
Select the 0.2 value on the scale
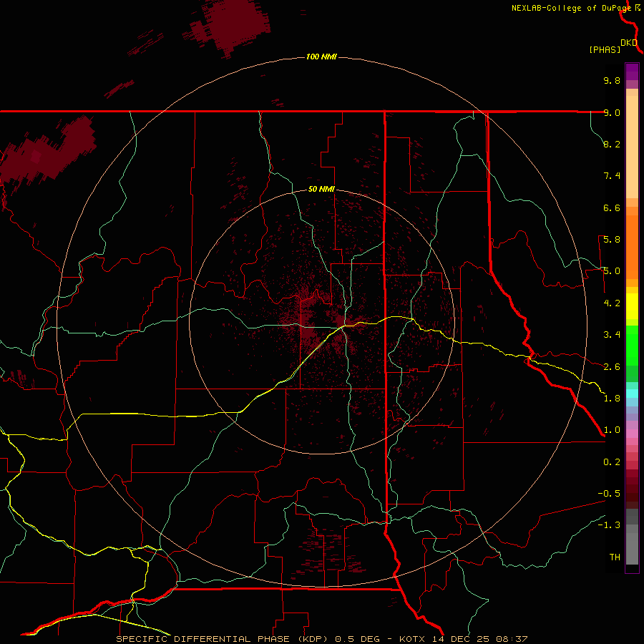coord(612,462)
